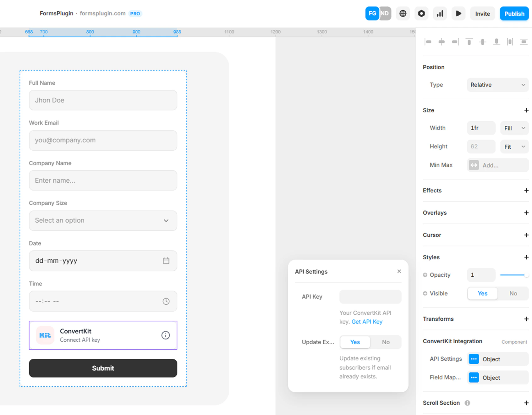The height and width of the screenshot is (415, 532).
Task: Distribute vertically using the alignment icon
Action: tap(524, 41)
